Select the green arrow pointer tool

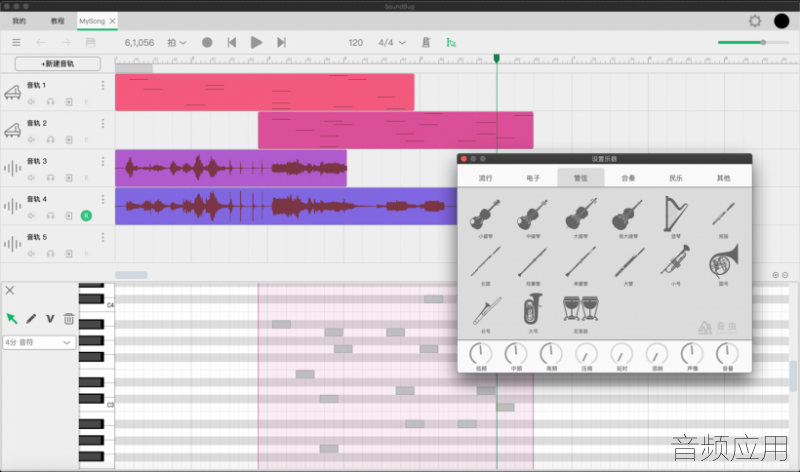pyautogui.click(x=12, y=318)
